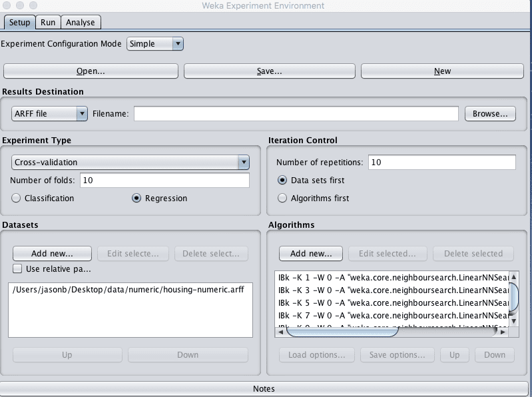The width and height of the screenshot is (532, 397).
Task: Click algorithms list horizontal scrollbar thumb
Action: click(342, 332)
